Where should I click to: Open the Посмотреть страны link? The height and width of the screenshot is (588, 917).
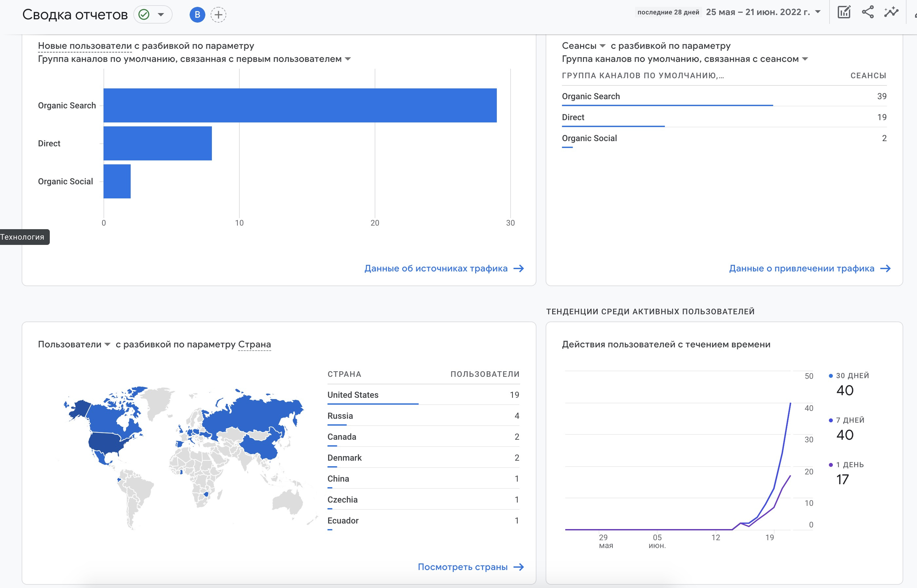tap(462, 567)
